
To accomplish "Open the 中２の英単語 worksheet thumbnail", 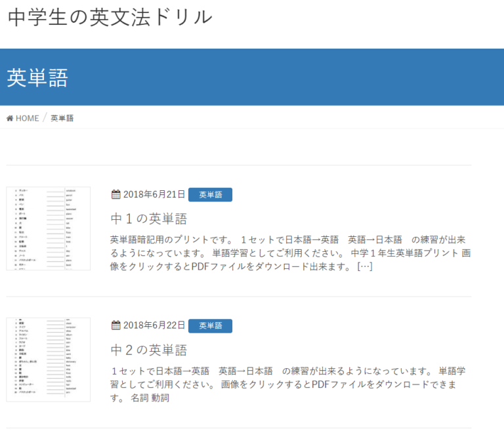I will pyautogui.click(x=48, y=360).
